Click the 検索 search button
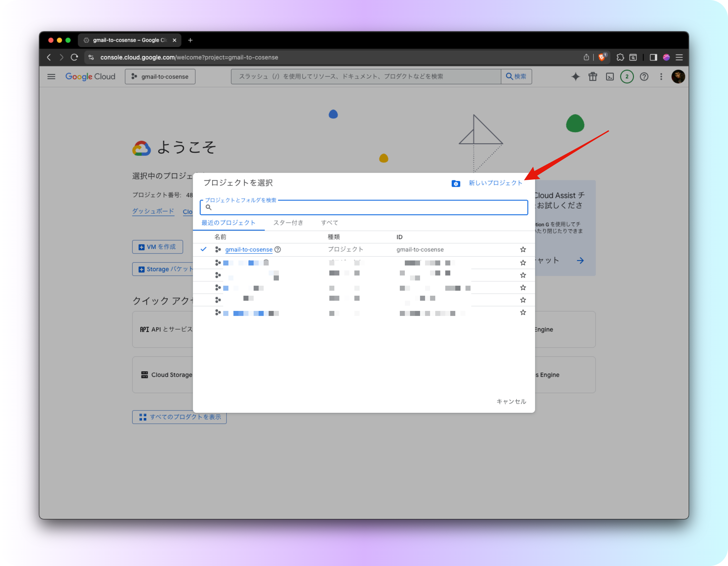Image resolution: width=728 pixels, height=566 pixels. (516, 77)
